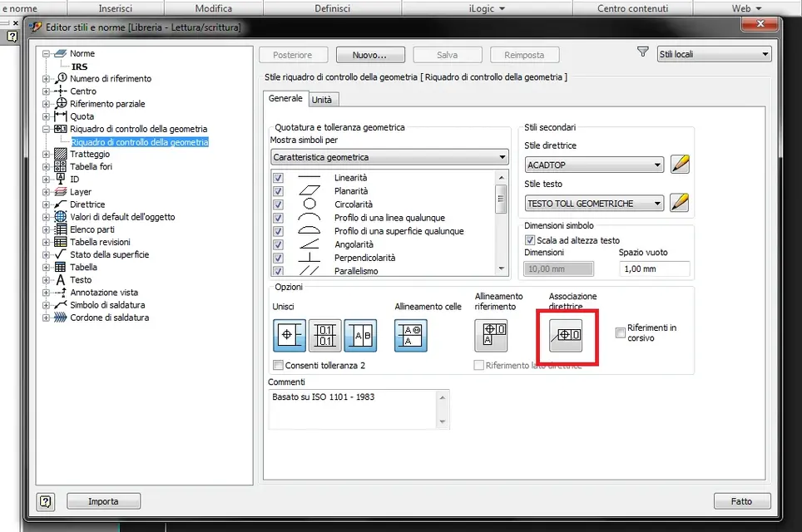802x532 pixels.
Task: Click the filter funnel icon
Action: (643, 52)
